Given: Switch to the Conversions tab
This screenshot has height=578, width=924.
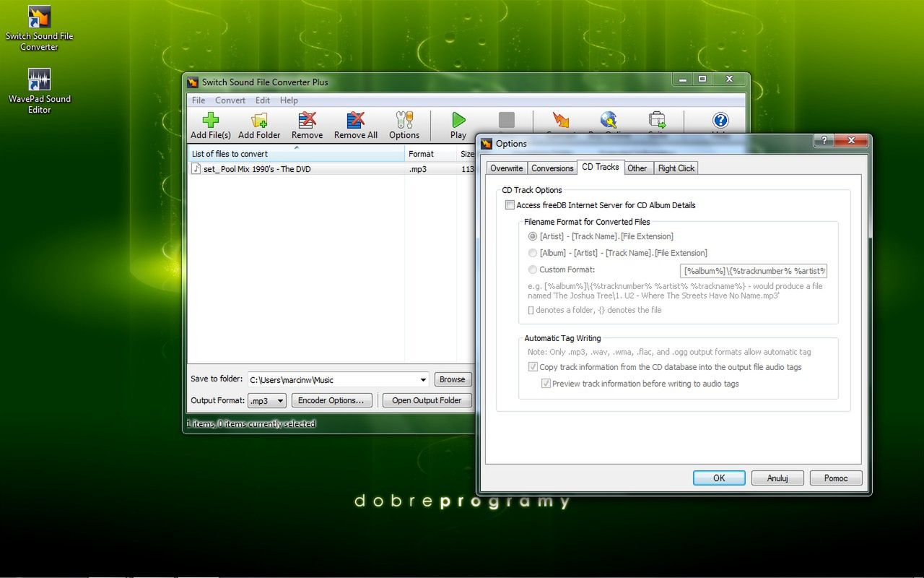Looking at the screenshot, I should click(552, 168).
